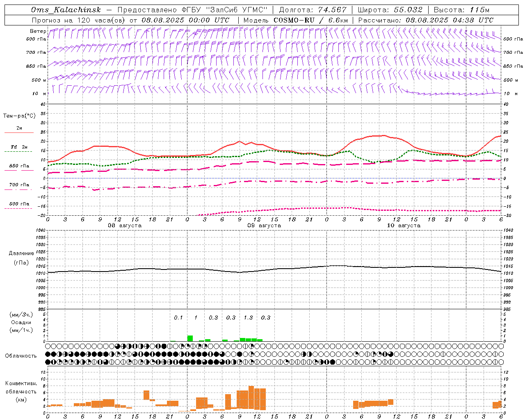525x420 pixels.
Task: Click the 09 августа date label
Action: [264, 226]
